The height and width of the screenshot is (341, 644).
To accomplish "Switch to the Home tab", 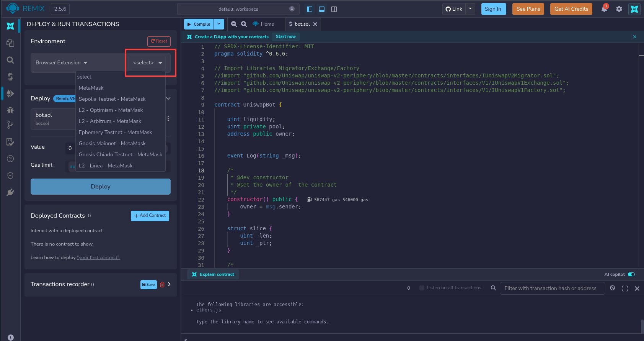I will pos(264,24).
